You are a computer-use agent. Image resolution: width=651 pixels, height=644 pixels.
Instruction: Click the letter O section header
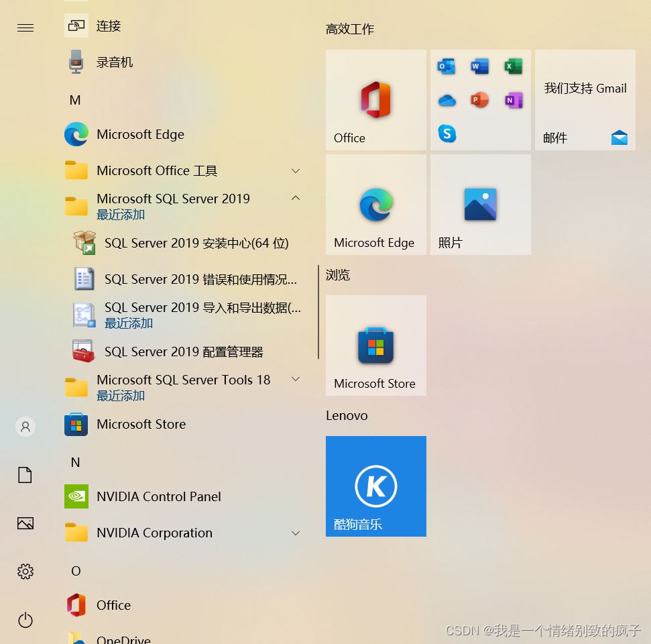click(76, 571)
